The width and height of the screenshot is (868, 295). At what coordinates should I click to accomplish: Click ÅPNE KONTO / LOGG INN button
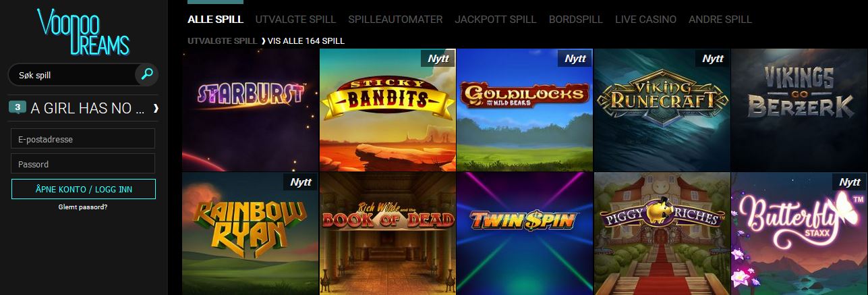(84, 189)
